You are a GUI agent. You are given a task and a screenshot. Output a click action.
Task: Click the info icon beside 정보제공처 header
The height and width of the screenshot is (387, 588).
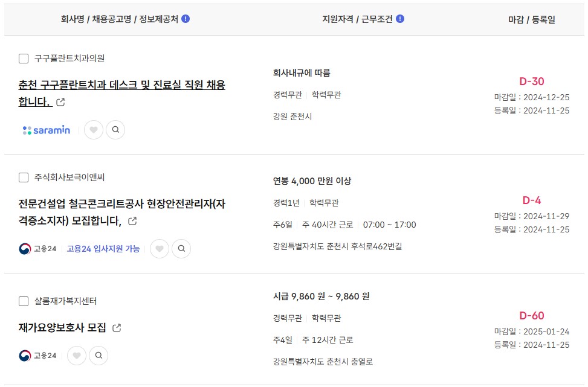pos(186,19)
